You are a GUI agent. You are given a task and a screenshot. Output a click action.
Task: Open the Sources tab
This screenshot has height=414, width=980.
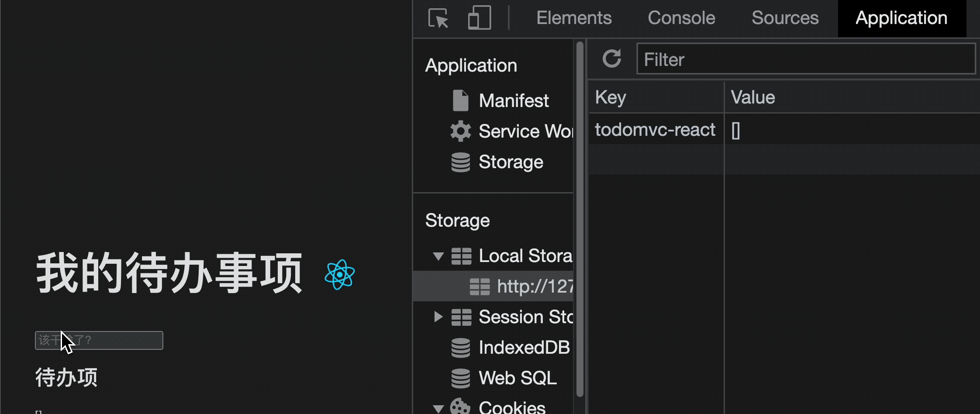click(785, 18)
